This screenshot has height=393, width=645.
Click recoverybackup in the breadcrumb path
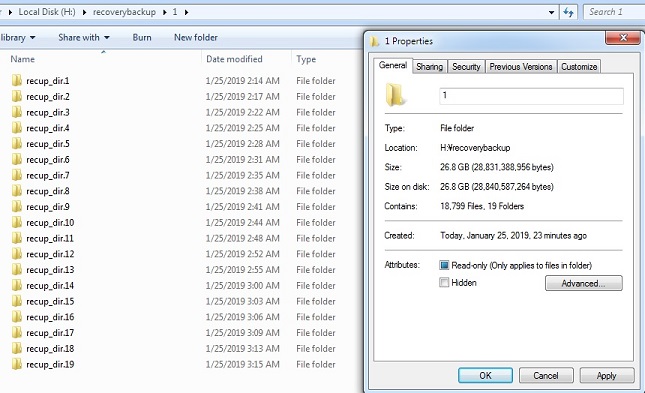pos(124,12)
